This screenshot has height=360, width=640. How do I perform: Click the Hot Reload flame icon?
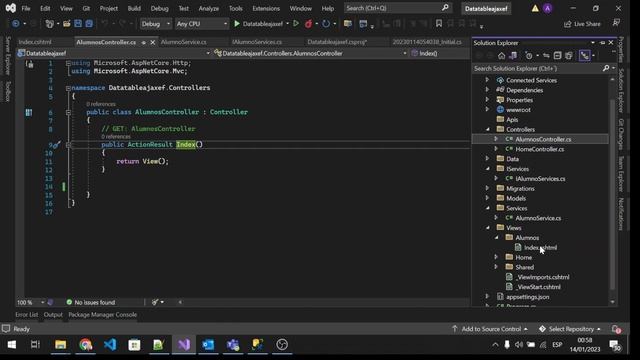click(x=309, y=24)
